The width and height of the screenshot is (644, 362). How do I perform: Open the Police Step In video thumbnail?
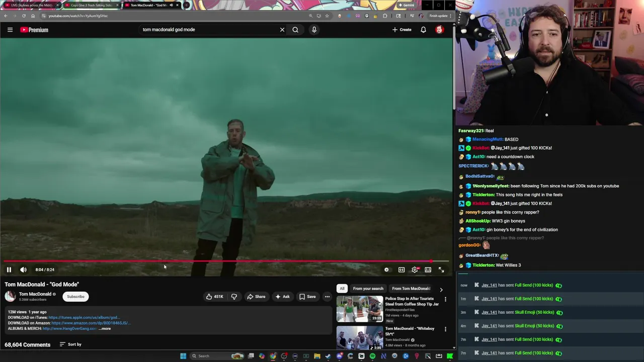pos(359,309)
